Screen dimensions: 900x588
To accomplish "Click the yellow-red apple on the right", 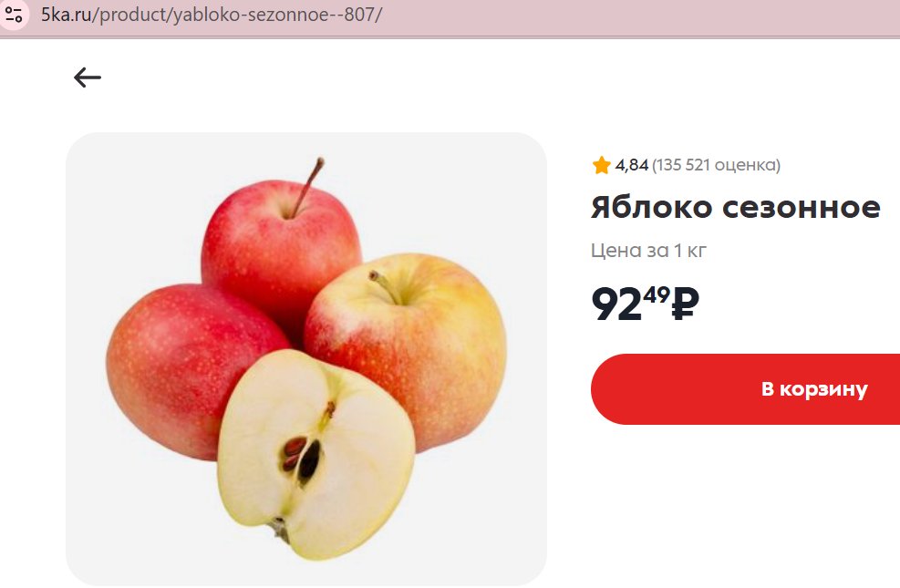I will tap(413, 338).
